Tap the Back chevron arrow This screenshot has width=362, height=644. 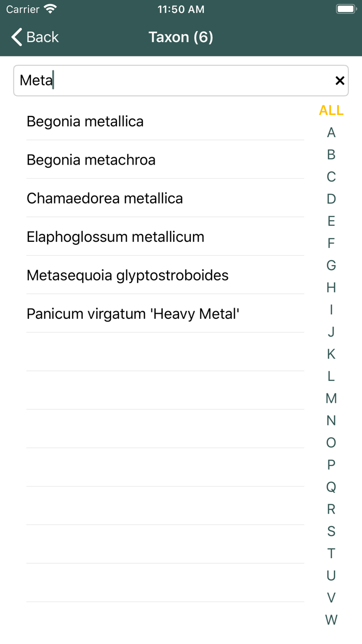tap(17, 37)
